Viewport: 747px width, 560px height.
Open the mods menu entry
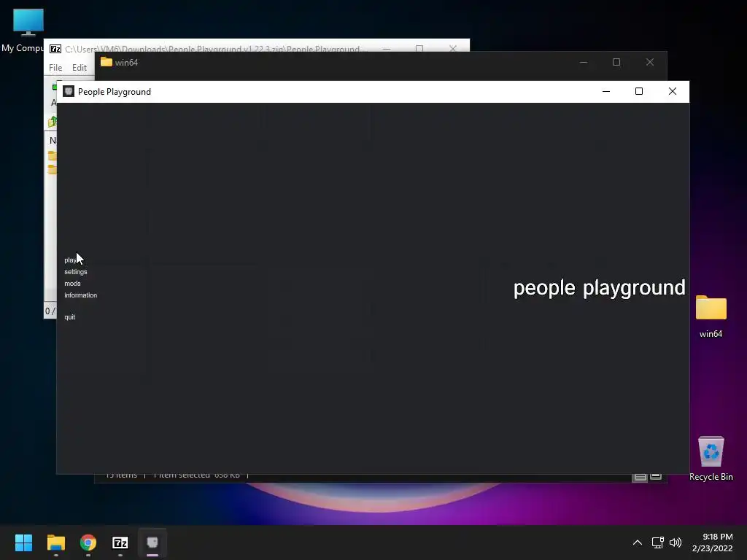point(72,284)
